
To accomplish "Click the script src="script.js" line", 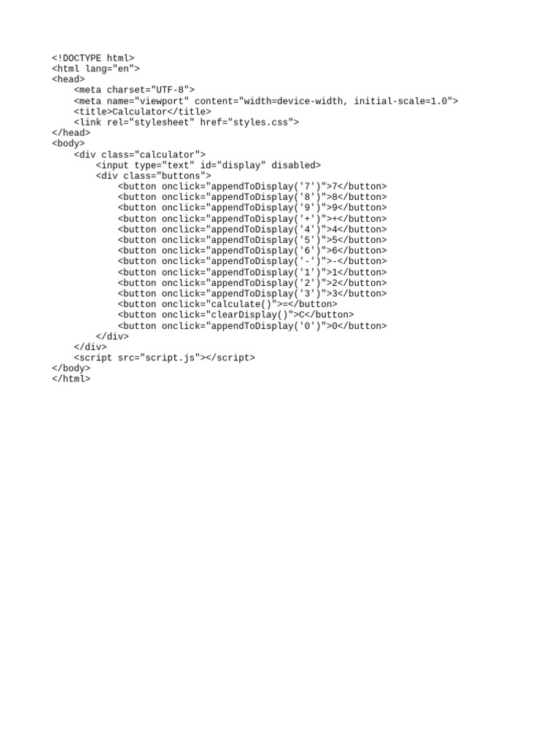I will (164, 357).
